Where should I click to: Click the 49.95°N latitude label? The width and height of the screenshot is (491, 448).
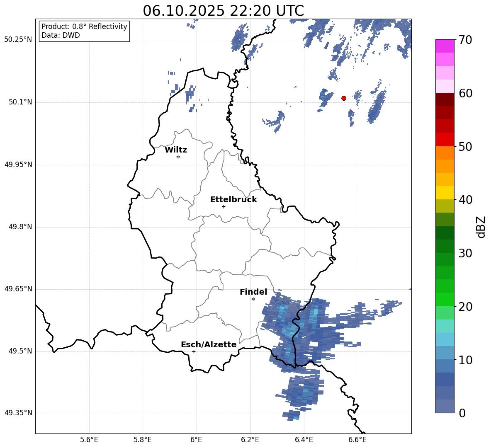pos(18,165)
